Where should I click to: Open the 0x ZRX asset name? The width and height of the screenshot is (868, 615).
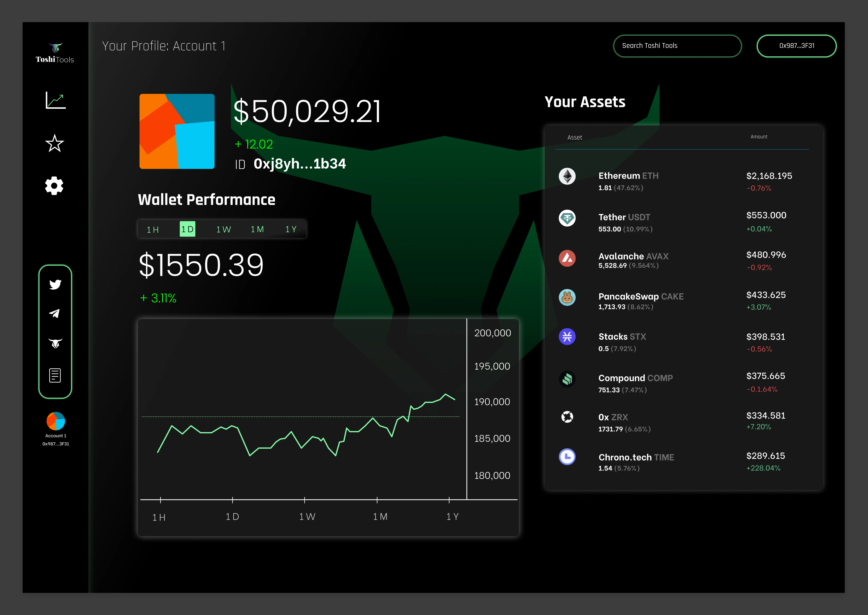tap(613, 417)
